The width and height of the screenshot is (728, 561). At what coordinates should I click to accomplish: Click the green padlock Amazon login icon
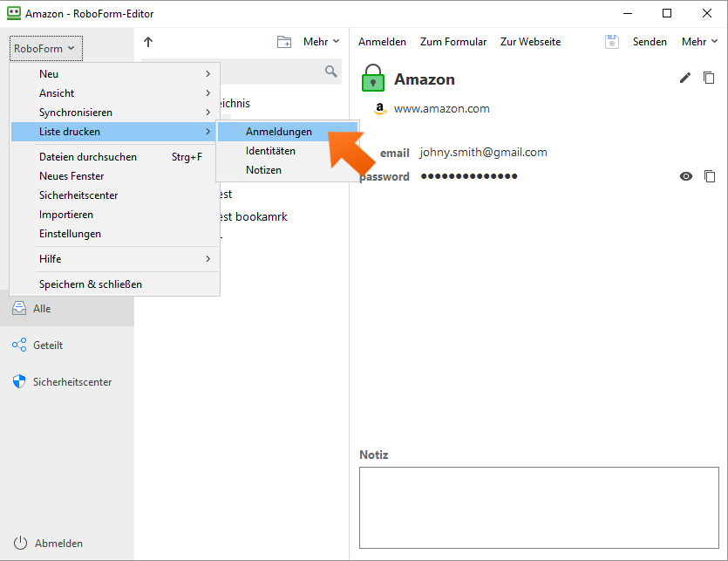373,78
